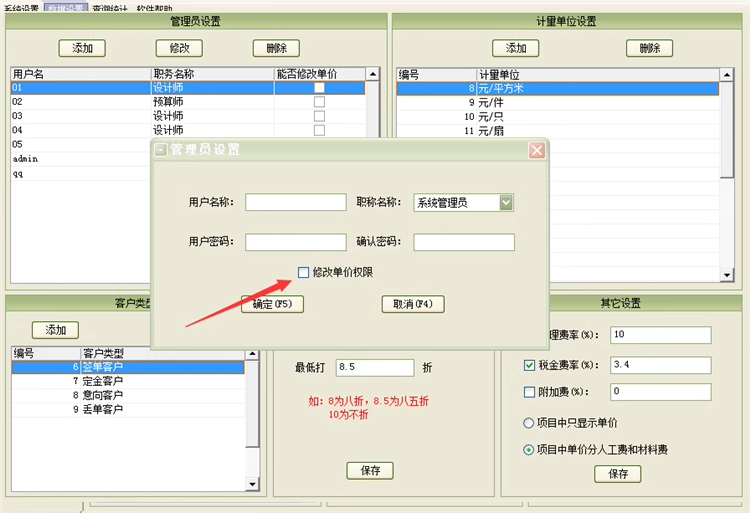Uncheck the 税金费率(%) checkbox

(x=529, y=365)
